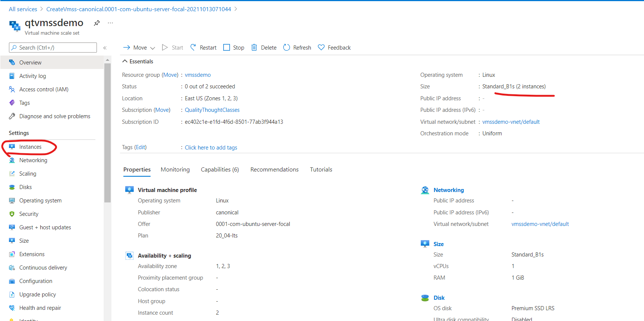Refresh the overview page
The height and width of the screenshot is (321, 644).
click(297, 48)
